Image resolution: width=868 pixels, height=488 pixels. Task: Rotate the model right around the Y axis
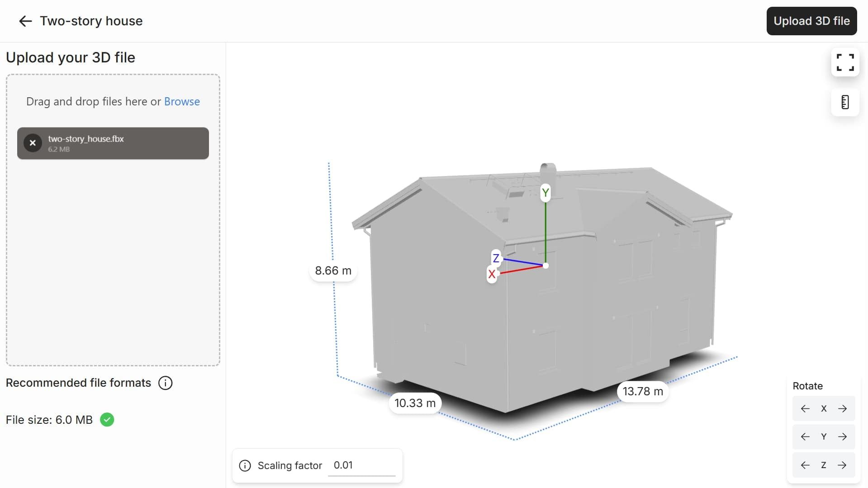(x=843, y=436)
